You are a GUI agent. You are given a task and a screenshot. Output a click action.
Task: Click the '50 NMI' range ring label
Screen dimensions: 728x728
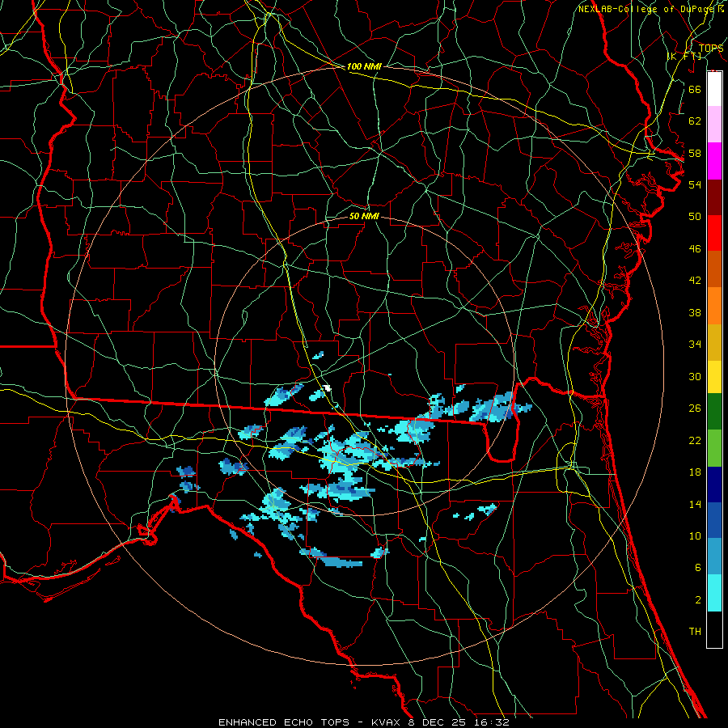point(364,216)
